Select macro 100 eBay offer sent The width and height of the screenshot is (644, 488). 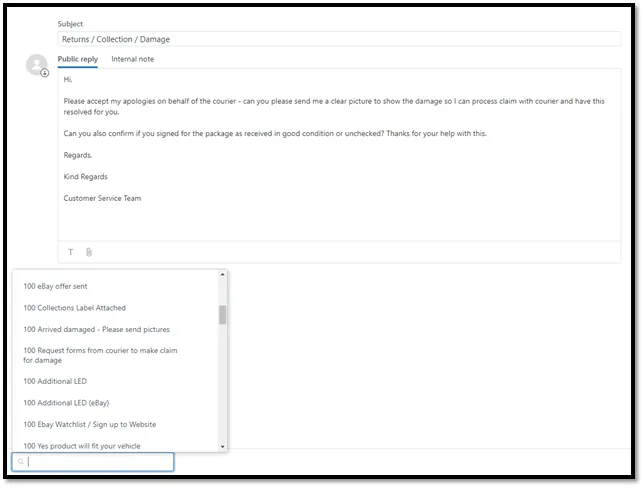click(55, 286)
